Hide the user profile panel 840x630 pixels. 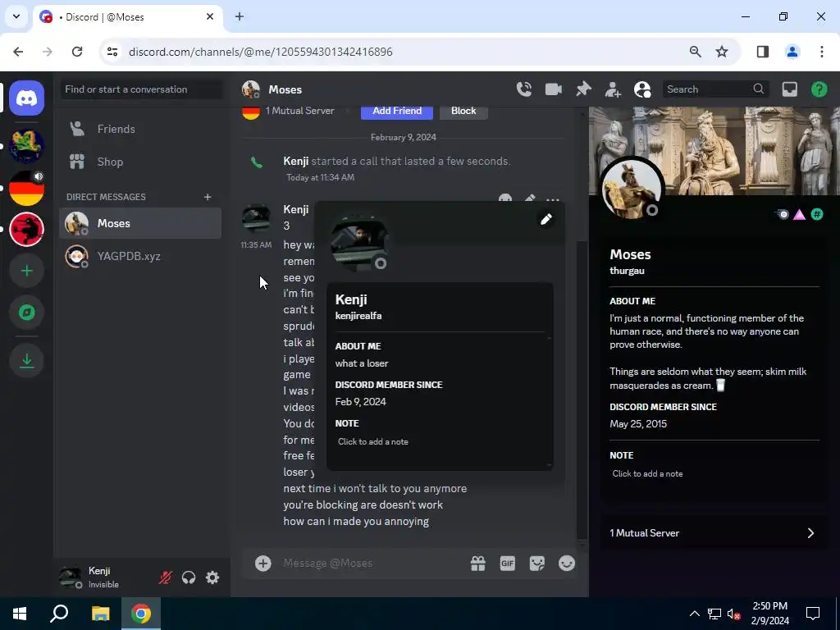[x=641, y=89]
